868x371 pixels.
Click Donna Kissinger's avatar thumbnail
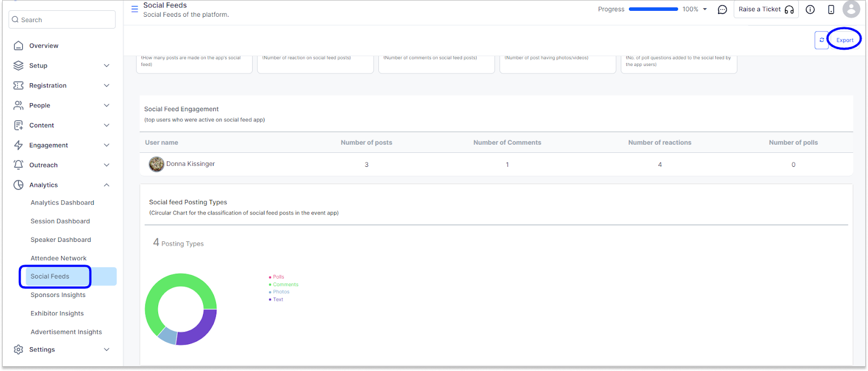(157, 164)
